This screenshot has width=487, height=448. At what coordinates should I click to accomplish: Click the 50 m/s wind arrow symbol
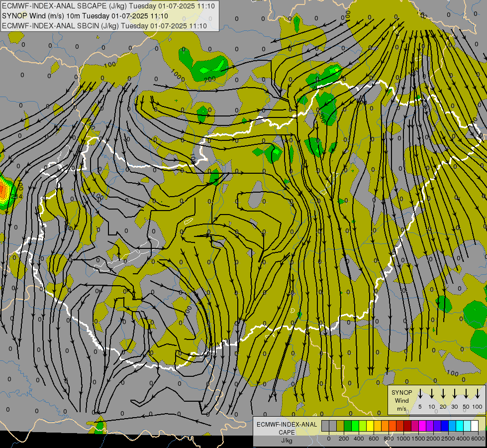coord(466,394)
